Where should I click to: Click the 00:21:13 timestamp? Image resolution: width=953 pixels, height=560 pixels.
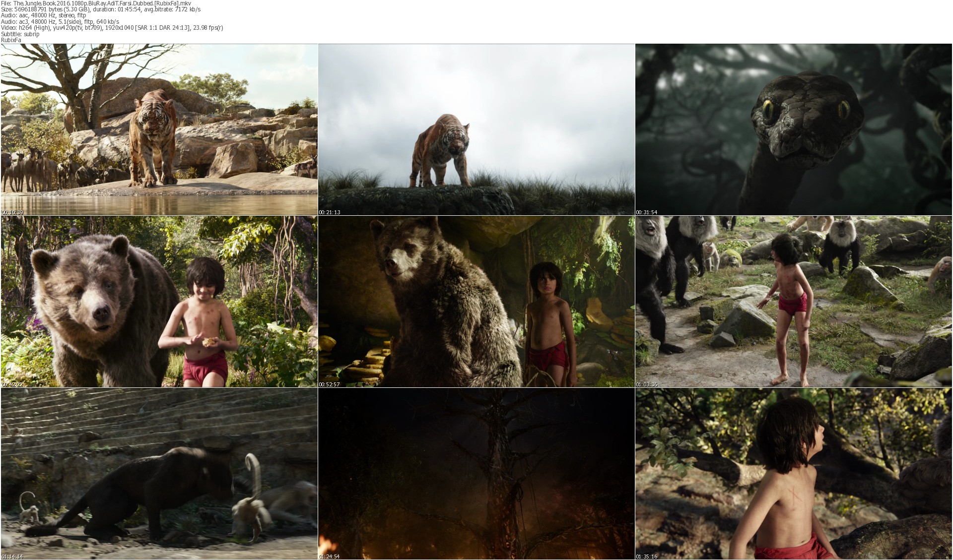click(330, 212)
